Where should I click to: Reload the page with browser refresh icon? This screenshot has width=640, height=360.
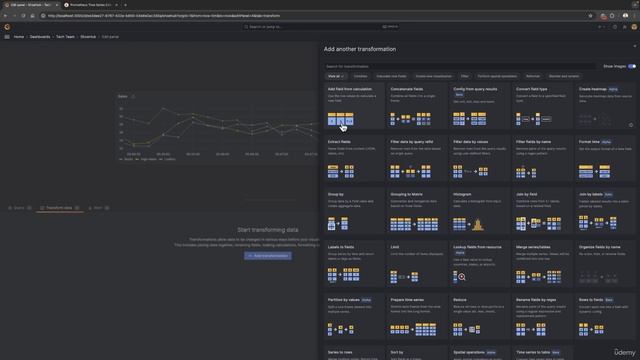[x=23, y=16]
